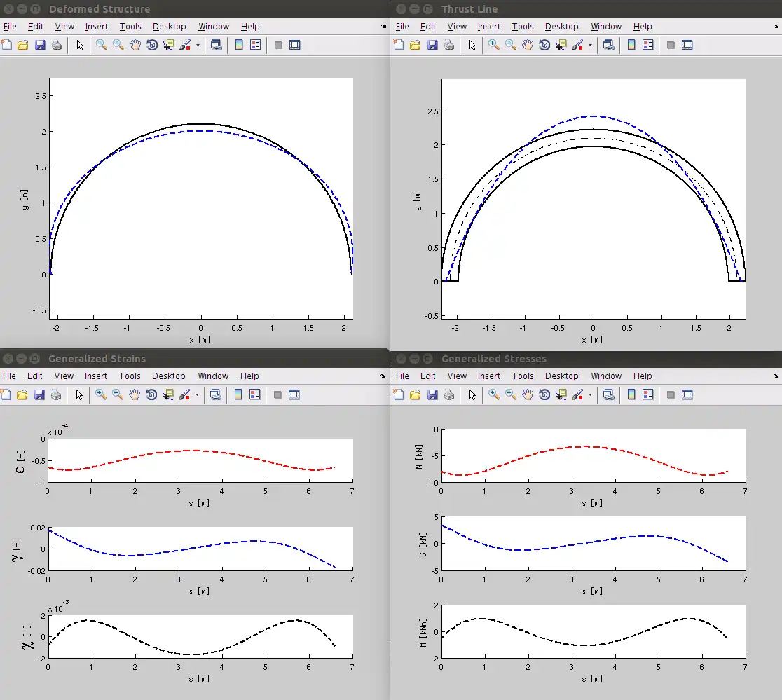Select the Zoom In tool in Deformed Structure
This screenshot has height=700, width=782.
(100, 45)
